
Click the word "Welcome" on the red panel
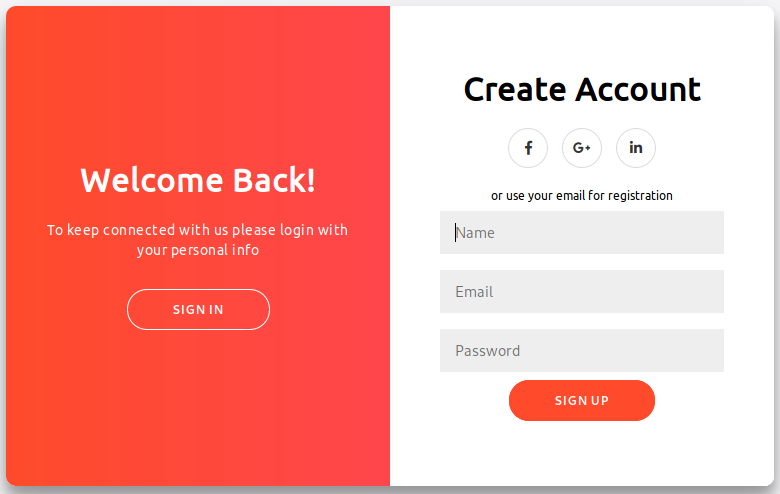(x=152, y=180)
